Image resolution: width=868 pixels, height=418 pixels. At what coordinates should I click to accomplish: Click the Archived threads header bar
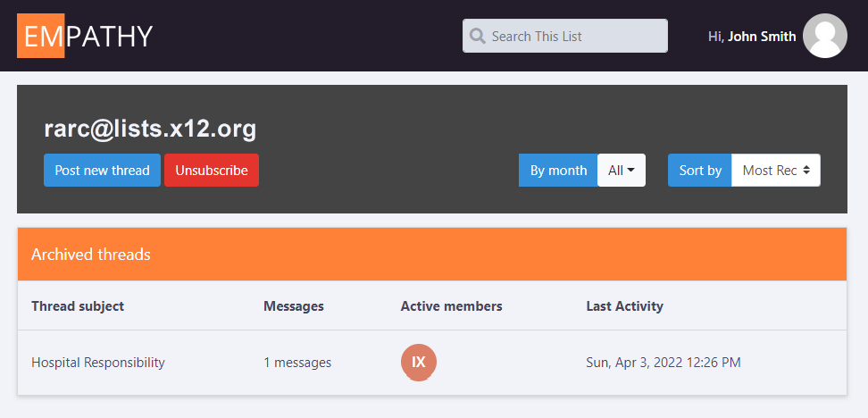coord(431,255)
